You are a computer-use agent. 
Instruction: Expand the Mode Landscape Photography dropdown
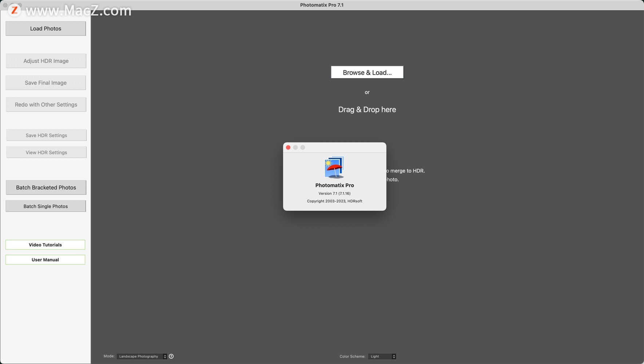[142, 356]
